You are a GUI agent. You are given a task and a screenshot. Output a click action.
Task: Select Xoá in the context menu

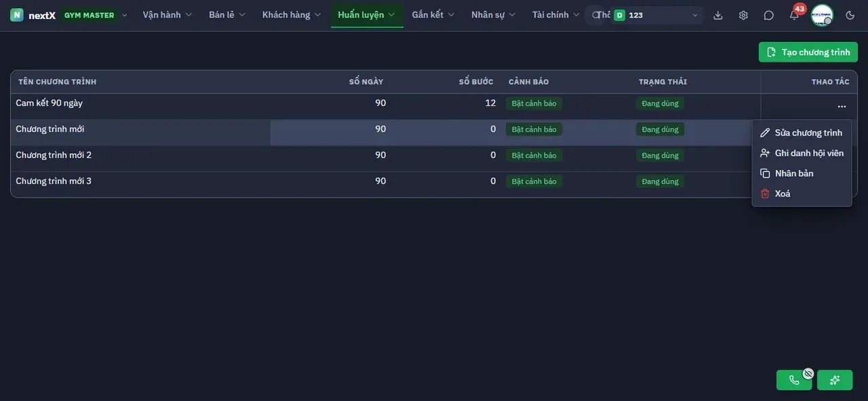[x=802, y=194]
